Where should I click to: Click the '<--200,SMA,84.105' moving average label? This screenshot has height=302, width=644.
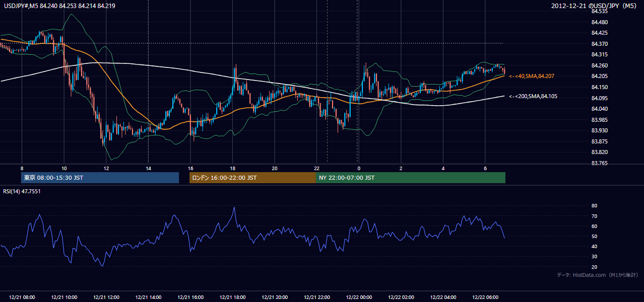point(533,96)
